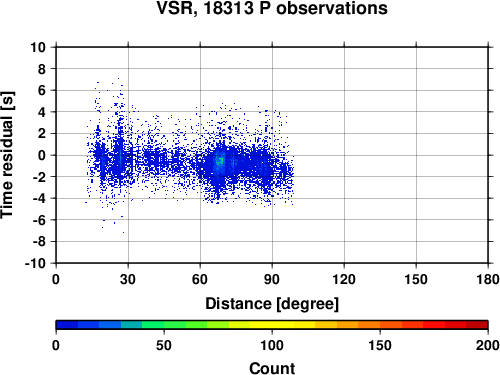Click the green density hotspot near 68 degrees

click(220, 162)
